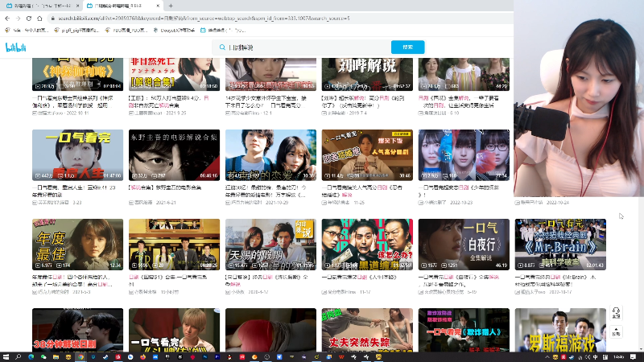
Task: Open the three-girls goldfish video thumbnail
Action: point(464,155)
